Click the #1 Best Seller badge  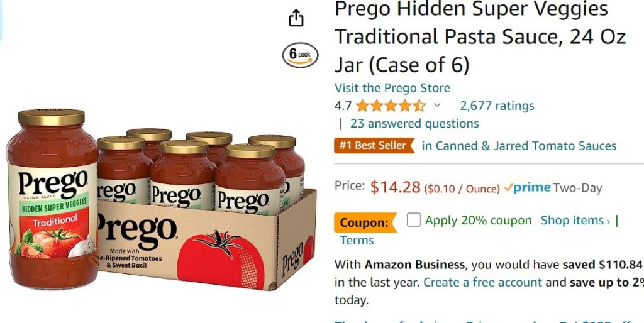[x=374, y=145]
